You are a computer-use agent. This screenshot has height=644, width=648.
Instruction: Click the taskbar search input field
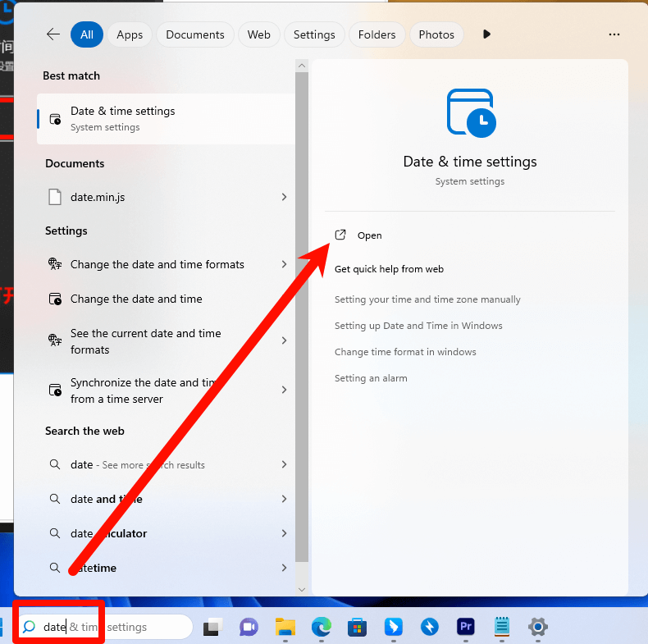(105, 627)
